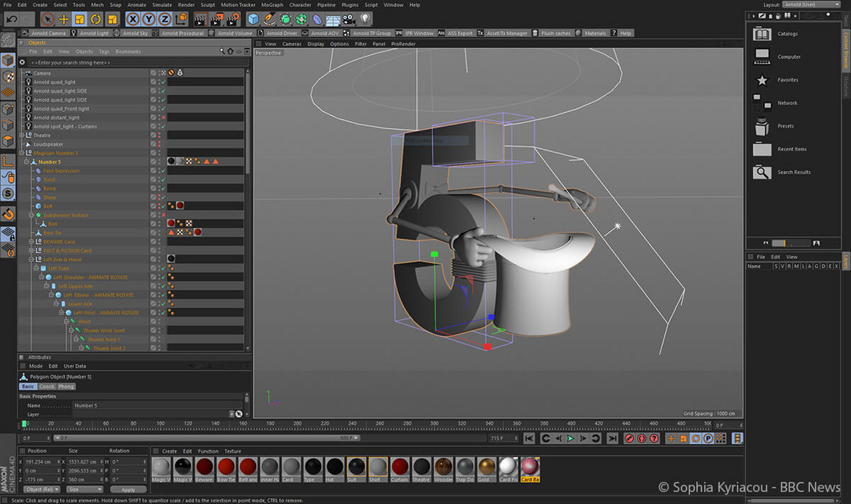Image resolution: width=851 pixels, height=504 pixels.
Task: Toggle the Z axis lock
Action: pos(165,19)
